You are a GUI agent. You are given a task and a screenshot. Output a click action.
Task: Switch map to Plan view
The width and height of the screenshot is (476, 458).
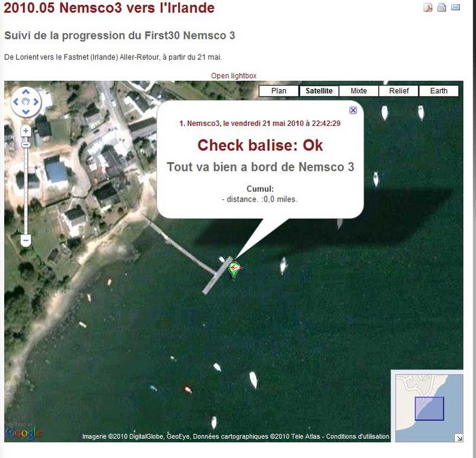pyautogui.click(x=279, y=91)
